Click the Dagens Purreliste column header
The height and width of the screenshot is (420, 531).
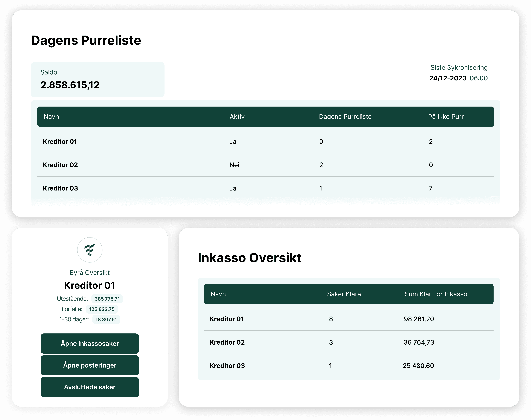coord(345,117)
